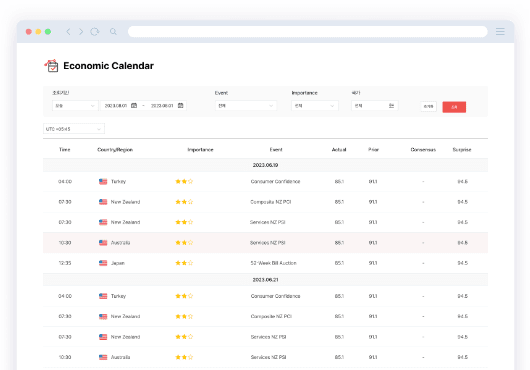
Task: Click the Importance column header in the table
Action: (x=200, y=150)
